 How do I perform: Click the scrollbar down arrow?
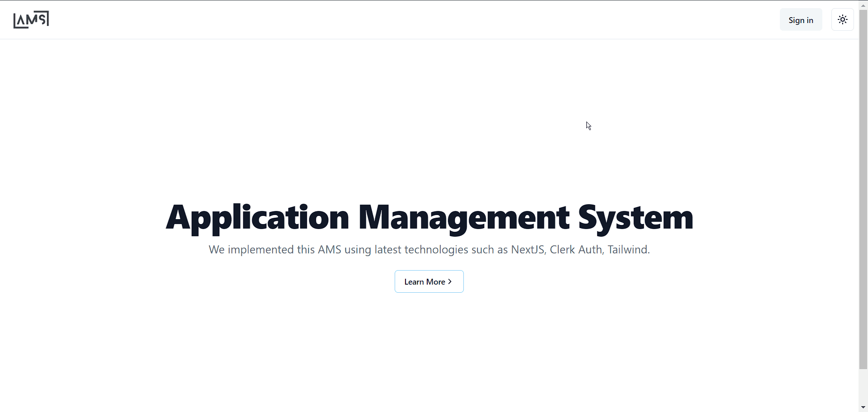[863, 407]
